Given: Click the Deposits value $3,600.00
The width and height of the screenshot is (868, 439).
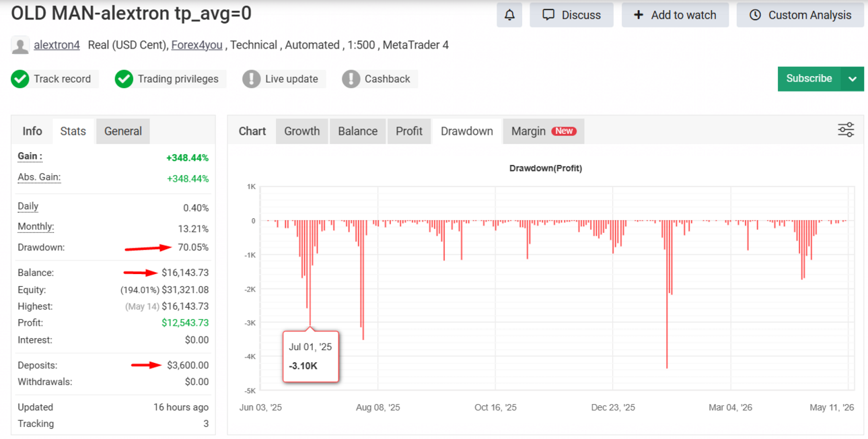Looking at the screenshot, I should click(188, 365).
